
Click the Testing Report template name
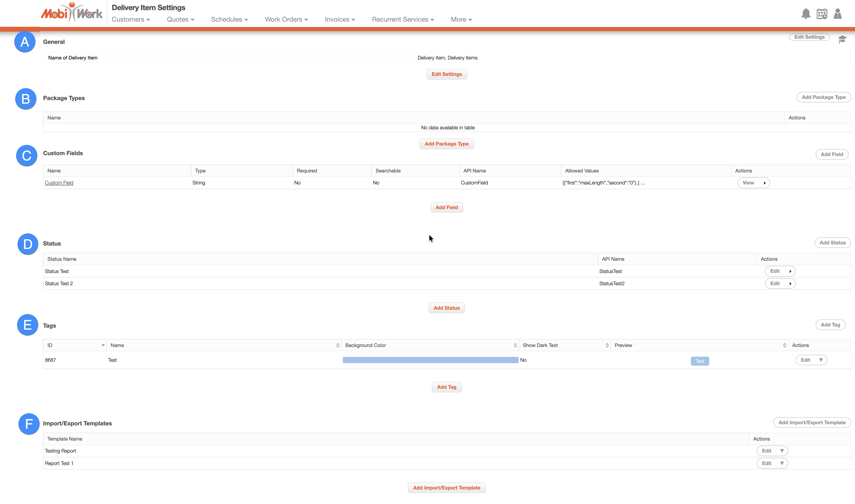[x=60, y=451]
